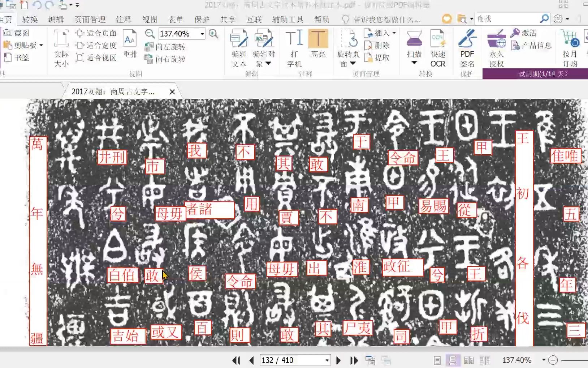588x368 pixels.
Task: Click Activate (激活) key icon
Action: 523,33
